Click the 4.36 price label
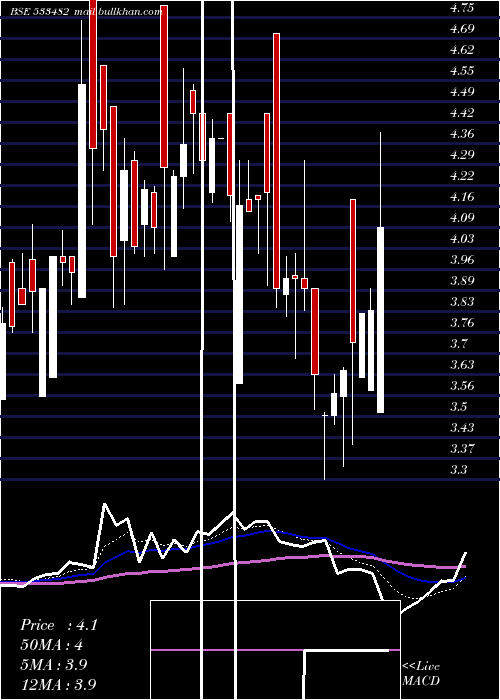500x700 pixels. [462, 134]
